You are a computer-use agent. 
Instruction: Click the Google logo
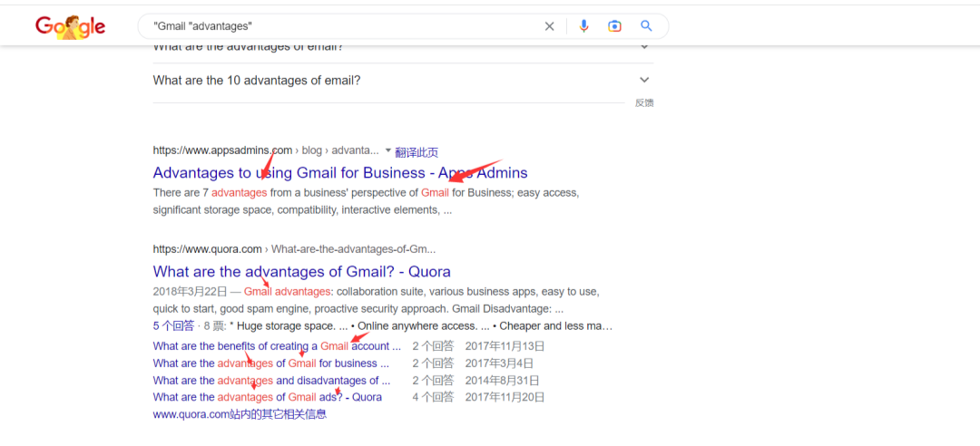pos(70,26)
